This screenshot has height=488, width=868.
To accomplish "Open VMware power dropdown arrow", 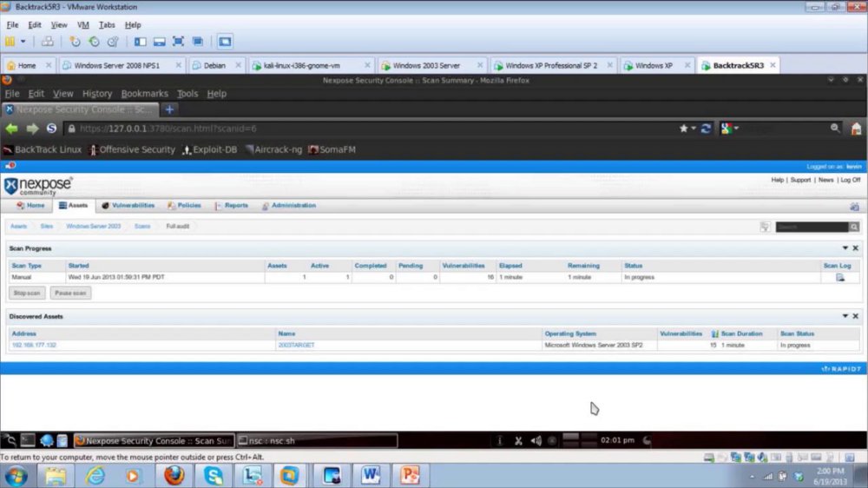I will (23, 42).
